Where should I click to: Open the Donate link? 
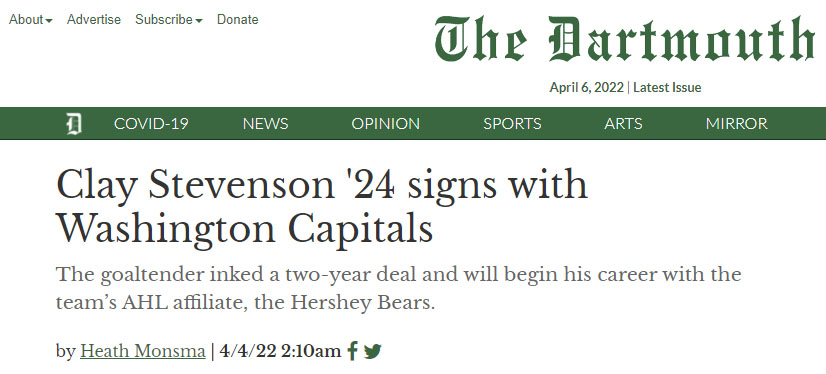238,19
